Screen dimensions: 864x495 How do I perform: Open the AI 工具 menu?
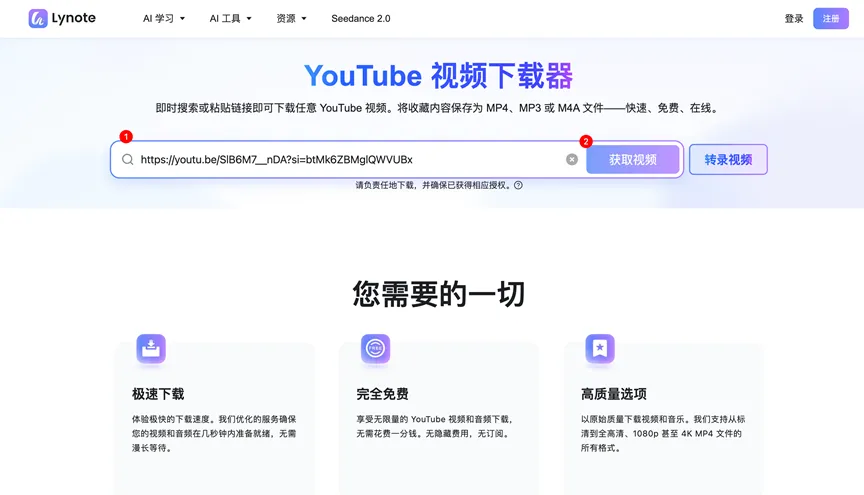[x=230, y=18]
